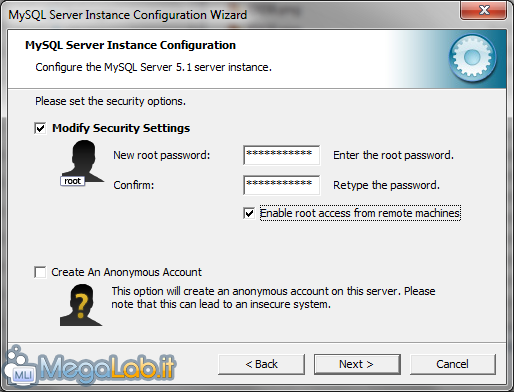The height and width of the screenshot is (392, 514).
Task: Proceed with the Next button
Action: 357,364
